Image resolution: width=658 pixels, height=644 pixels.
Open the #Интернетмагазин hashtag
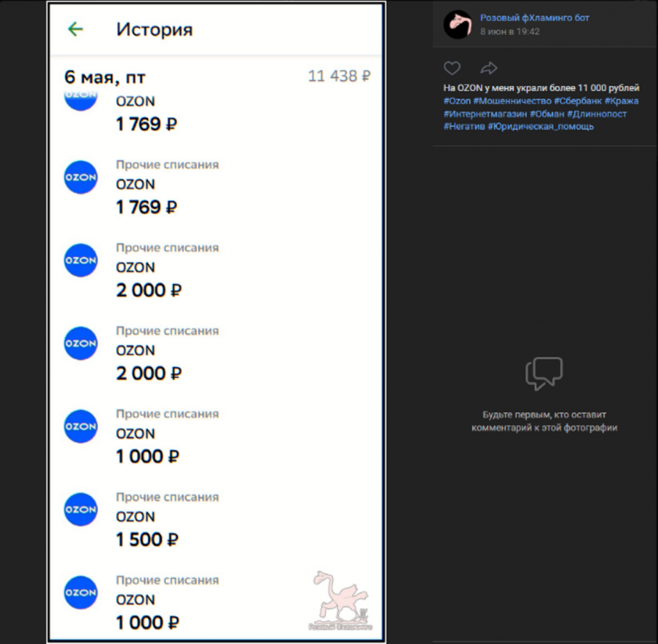[x=485, y=114]
